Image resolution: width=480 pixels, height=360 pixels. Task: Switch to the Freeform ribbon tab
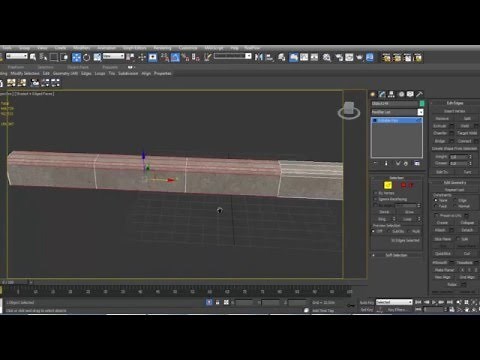[16, 67]
